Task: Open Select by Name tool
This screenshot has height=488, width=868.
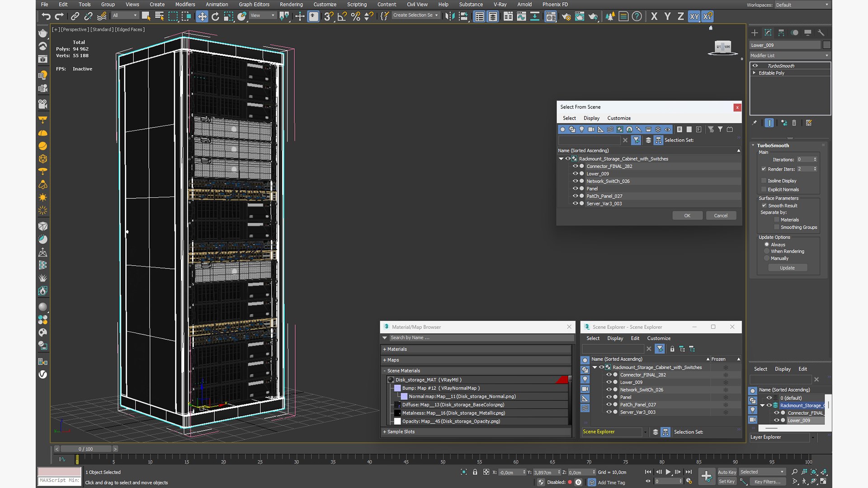Action: (x=159, y=16)
